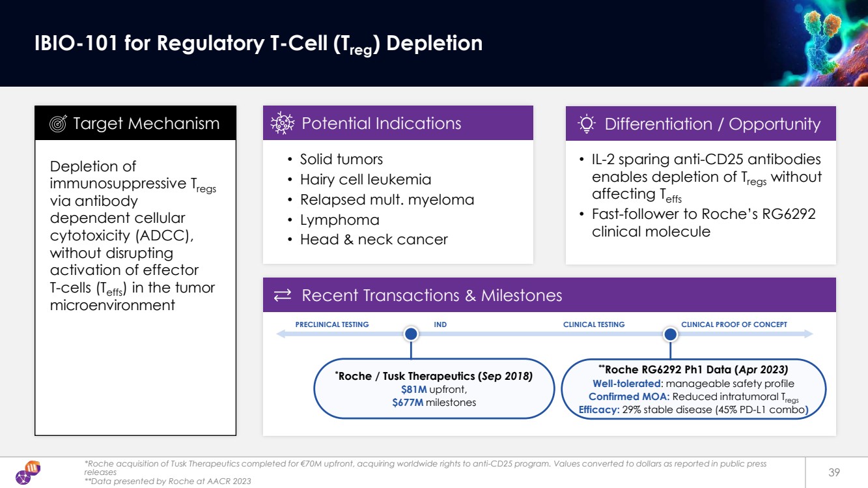Click the Potential Indications header
The image size is (868, 488).
(381, 124)
